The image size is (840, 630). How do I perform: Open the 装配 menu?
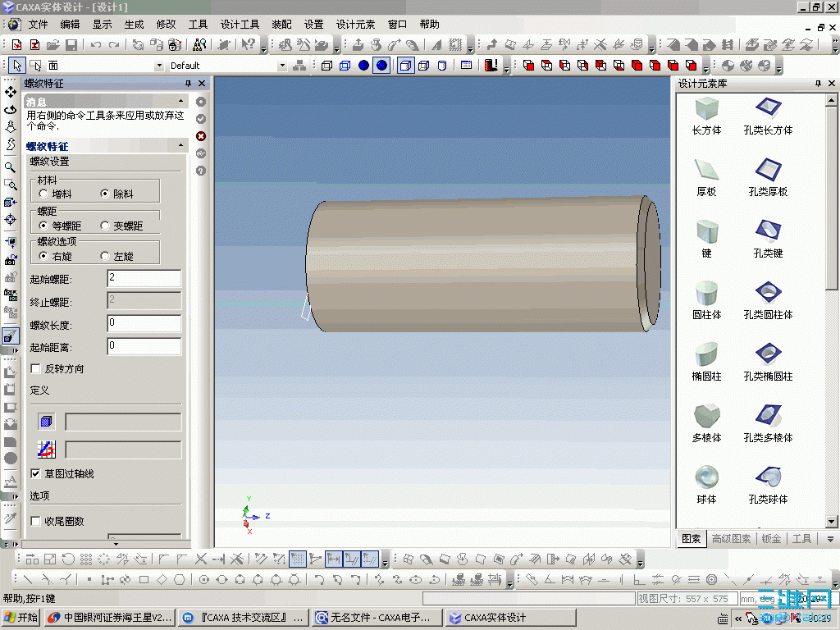[282, 24]
